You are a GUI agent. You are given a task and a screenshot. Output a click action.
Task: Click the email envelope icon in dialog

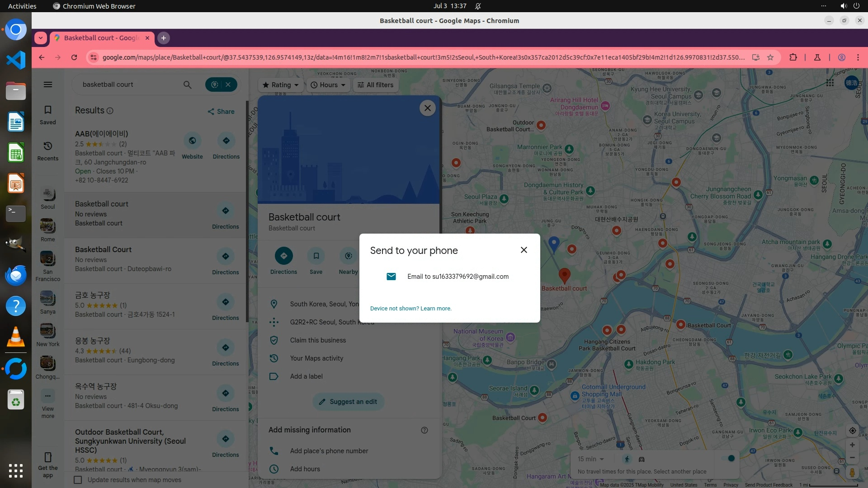(391, 277)
